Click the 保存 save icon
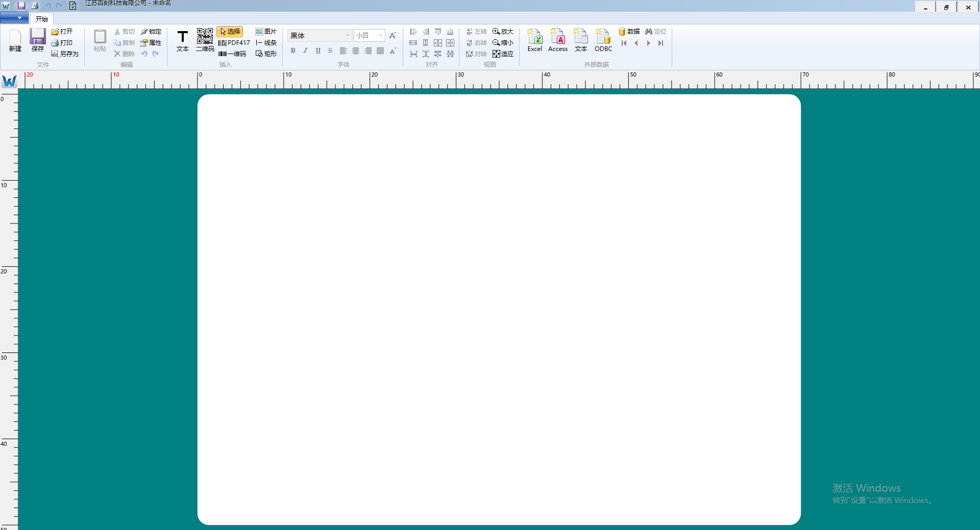The image size is (980, 530). [x=37, y=40]
